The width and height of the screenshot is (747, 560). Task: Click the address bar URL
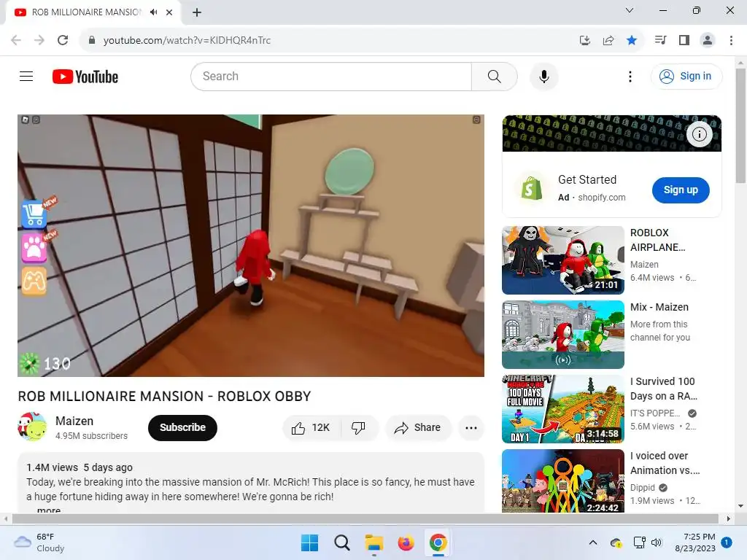click(x=187, y=40)
